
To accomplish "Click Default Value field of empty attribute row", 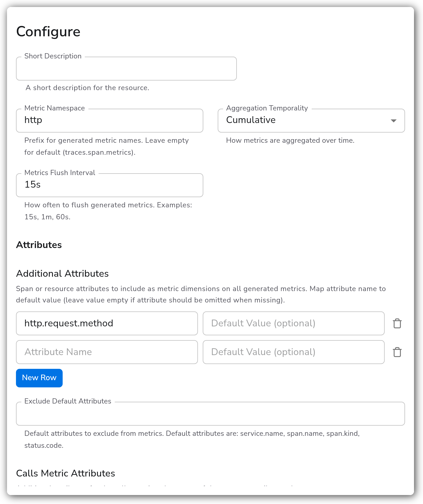I will click(x=294, y=352).
